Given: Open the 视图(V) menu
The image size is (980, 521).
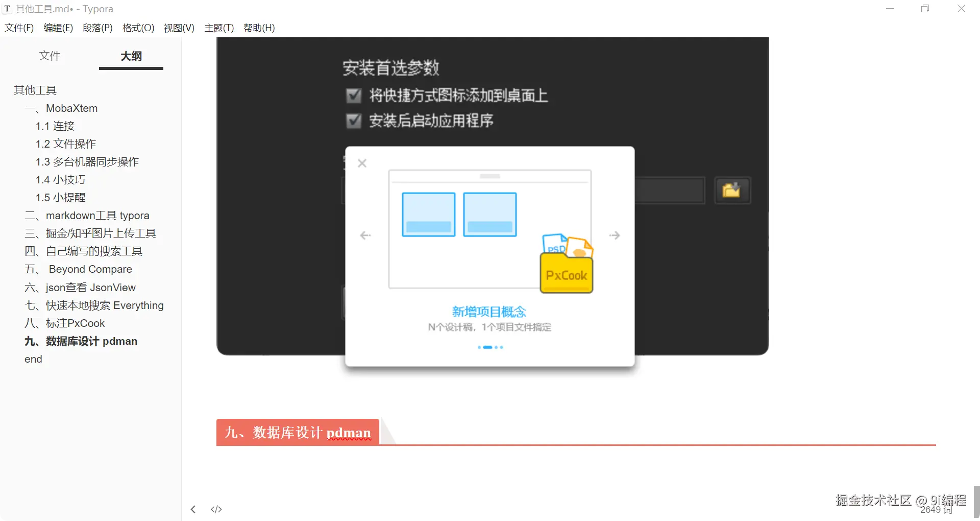Looking at the screenshot, I should 179,28.
